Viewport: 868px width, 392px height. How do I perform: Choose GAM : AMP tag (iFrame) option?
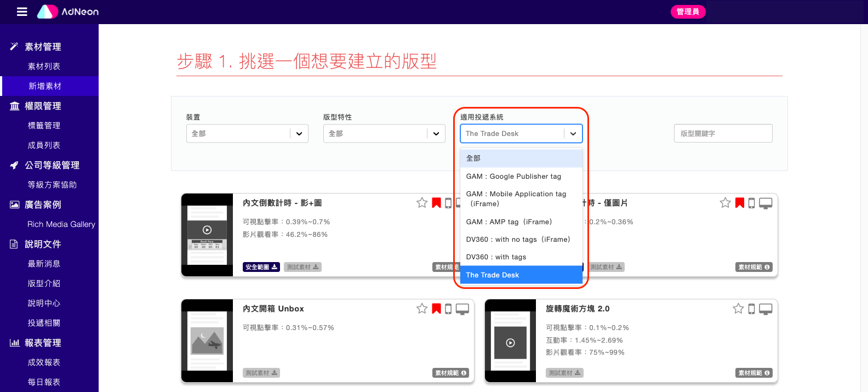pos(521,221)
